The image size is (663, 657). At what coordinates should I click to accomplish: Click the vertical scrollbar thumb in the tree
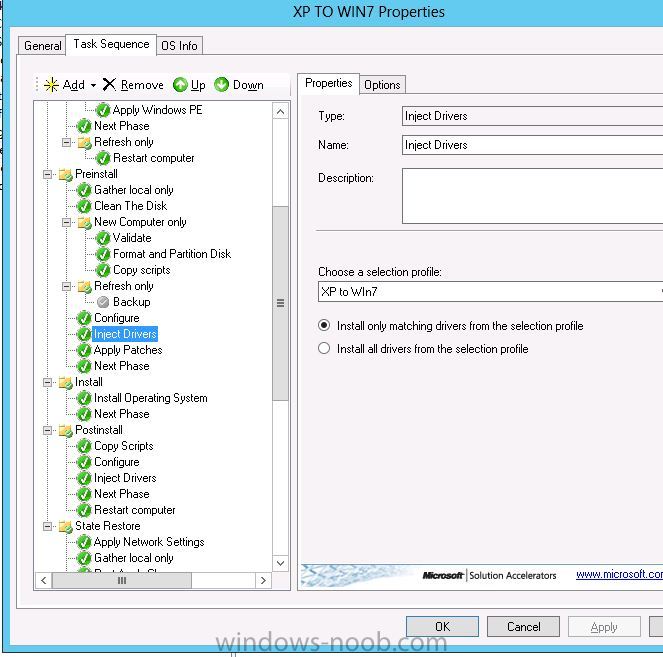coord(280,303)
